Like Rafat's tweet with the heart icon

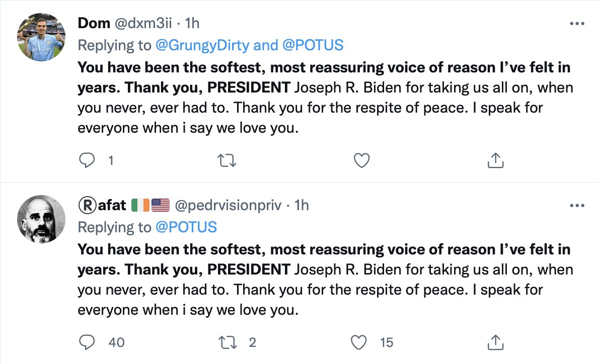(359, 342)
